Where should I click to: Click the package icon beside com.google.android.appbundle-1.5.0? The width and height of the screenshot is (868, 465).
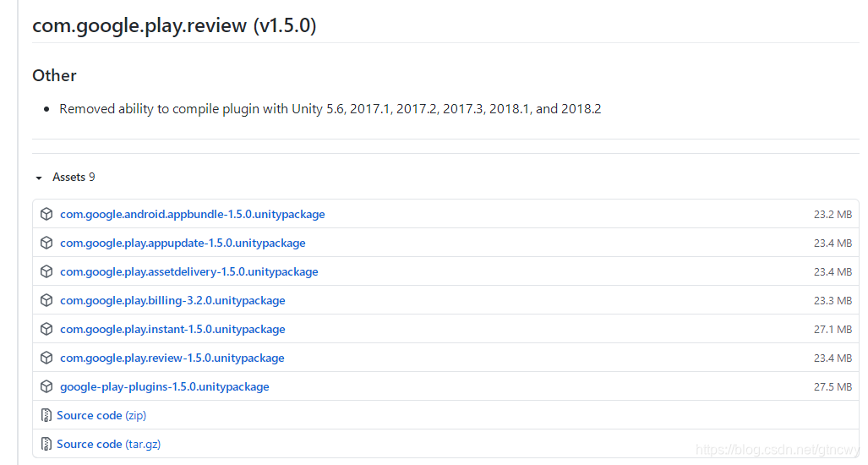46,214
